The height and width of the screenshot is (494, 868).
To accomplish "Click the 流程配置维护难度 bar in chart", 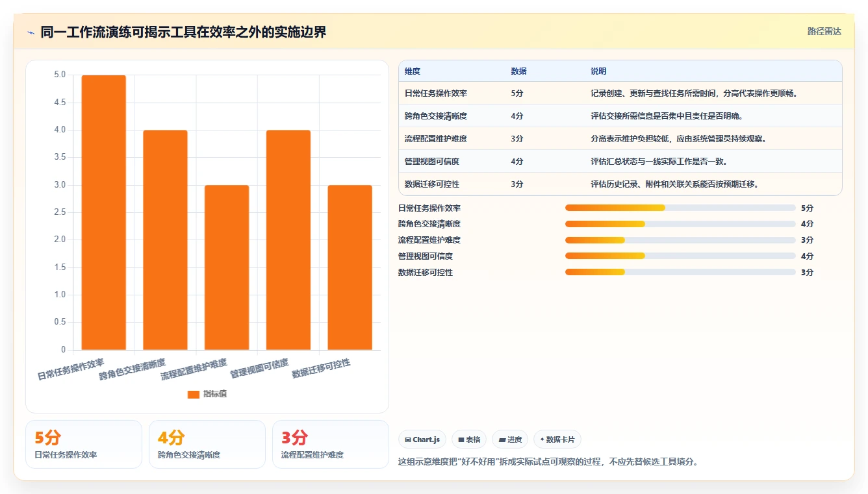I will point(227,267).
